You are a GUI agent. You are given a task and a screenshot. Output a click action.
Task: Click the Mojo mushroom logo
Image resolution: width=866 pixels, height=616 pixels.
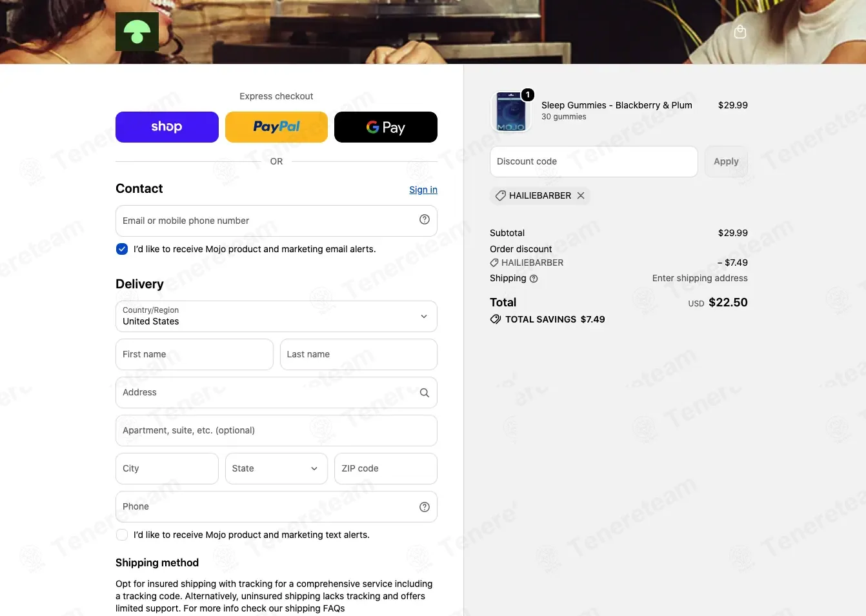137,32
